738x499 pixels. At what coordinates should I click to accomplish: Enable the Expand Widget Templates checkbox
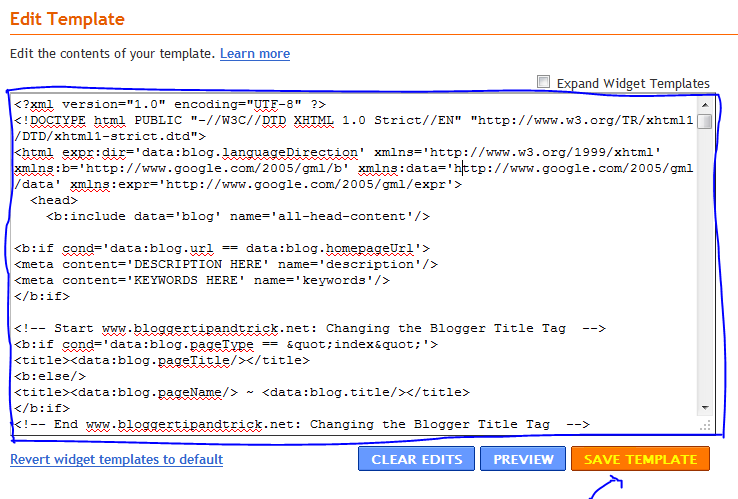[543, 82]
